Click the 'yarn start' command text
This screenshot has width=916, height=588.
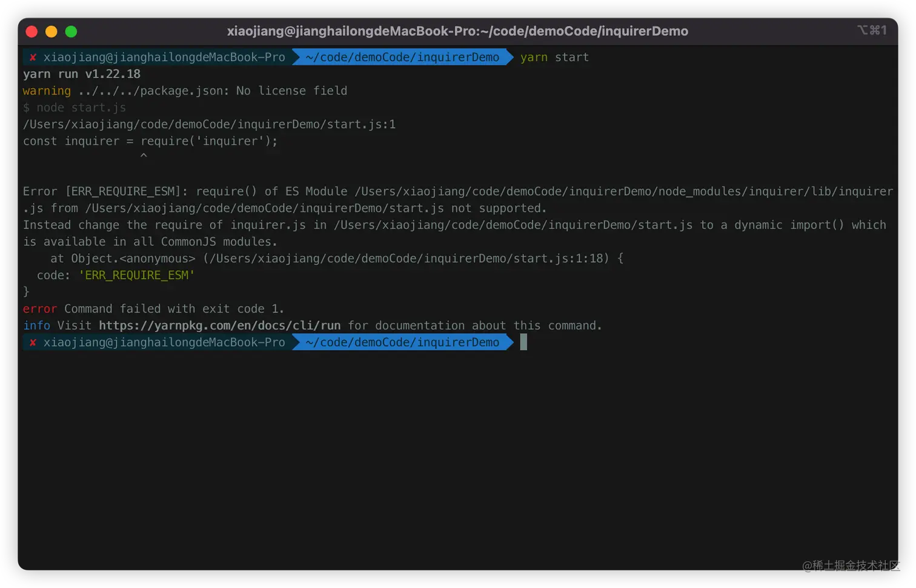554,57
